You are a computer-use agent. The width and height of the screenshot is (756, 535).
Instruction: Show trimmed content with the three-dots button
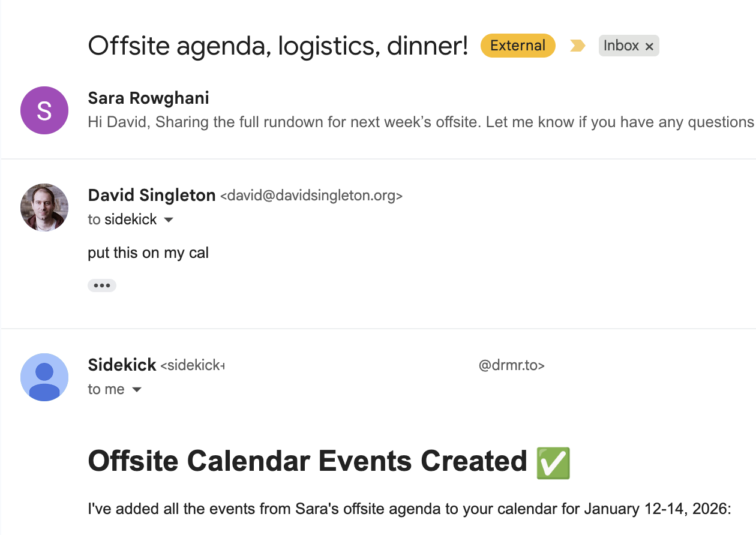point(102,285)
